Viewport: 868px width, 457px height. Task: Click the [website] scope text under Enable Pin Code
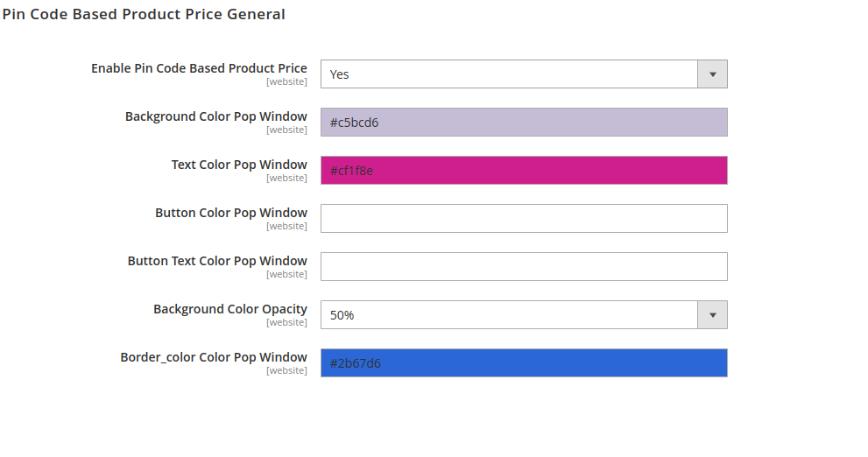click(x=286, y=82)
